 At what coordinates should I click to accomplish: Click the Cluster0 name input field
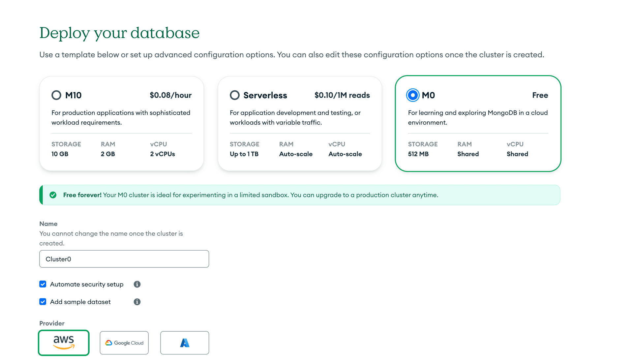[x=124, y=259]
